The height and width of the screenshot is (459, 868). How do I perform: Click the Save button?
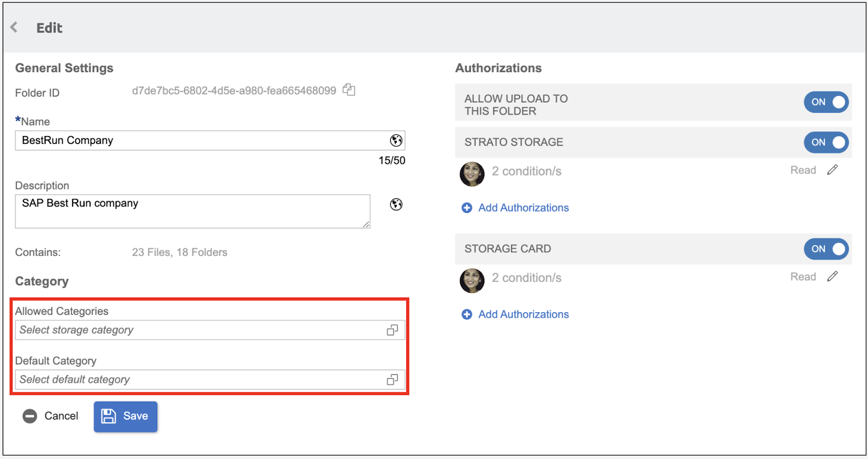pos(125,416)
